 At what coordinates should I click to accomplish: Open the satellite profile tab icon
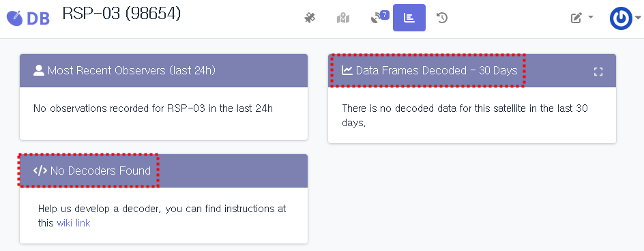[310, 18]
